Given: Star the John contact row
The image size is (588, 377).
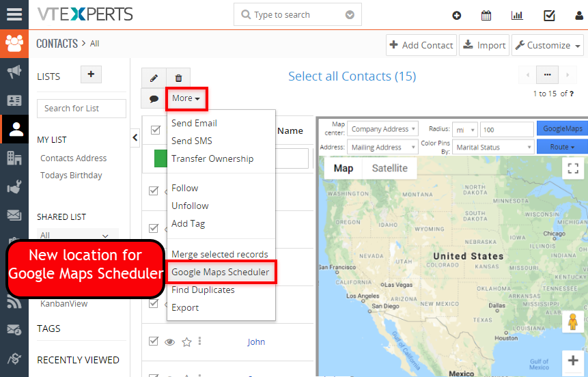Looking at the screenshot, I should 186,341.
